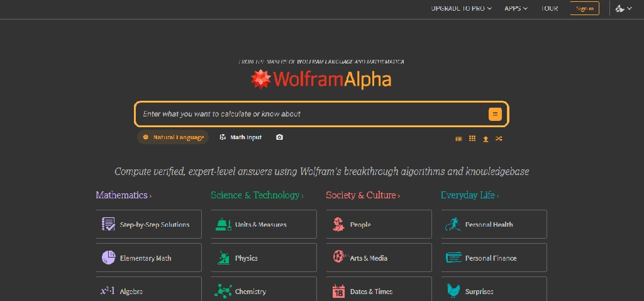
Task: Expand the Upgrade to Pro menu
Action: (461, 8)
